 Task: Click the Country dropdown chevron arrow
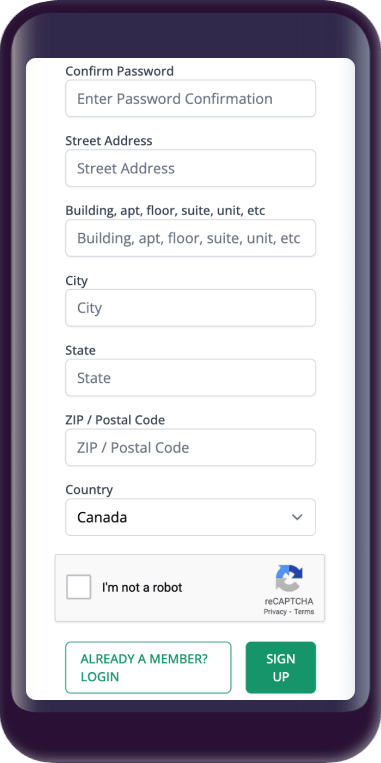(x=297, y=517)
